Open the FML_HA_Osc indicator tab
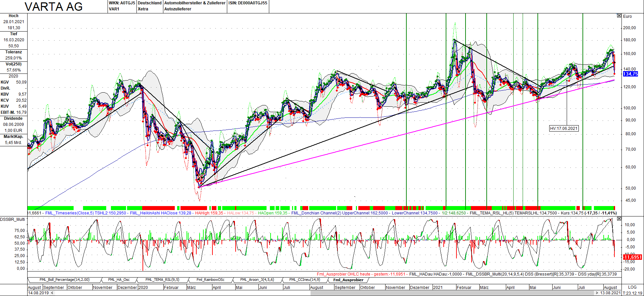This screenshot has width=644, height=296. point(119,280)
